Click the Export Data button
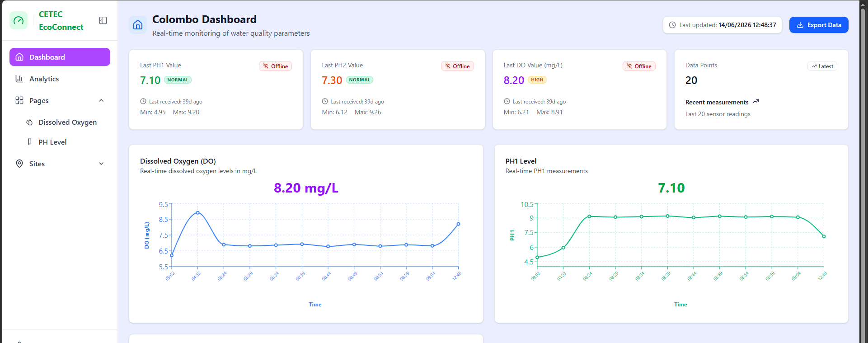The width and height of the screenshot is (868, 343). click(819, 25)
